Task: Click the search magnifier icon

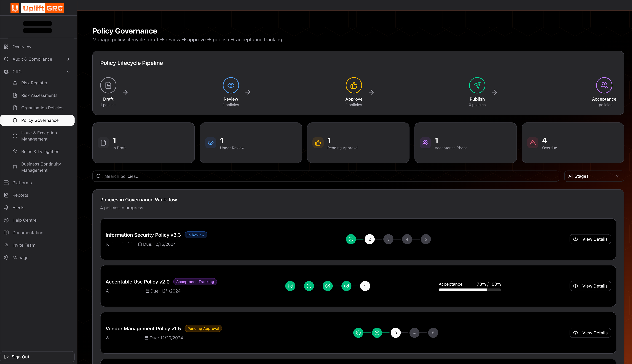Action: click(x=99, y=176)
